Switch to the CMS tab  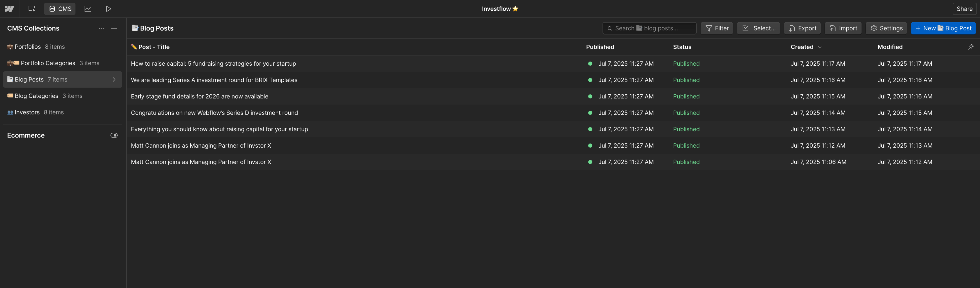click(x=59, y=8)
